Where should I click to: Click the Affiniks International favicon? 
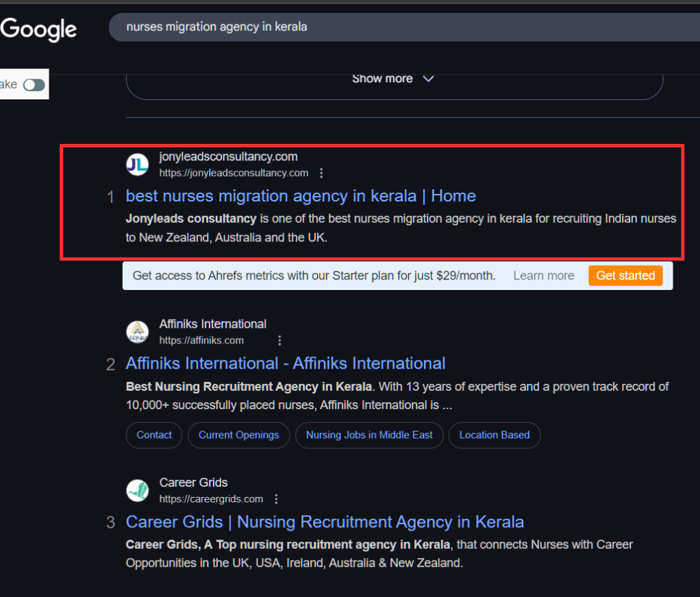[138, 332]
